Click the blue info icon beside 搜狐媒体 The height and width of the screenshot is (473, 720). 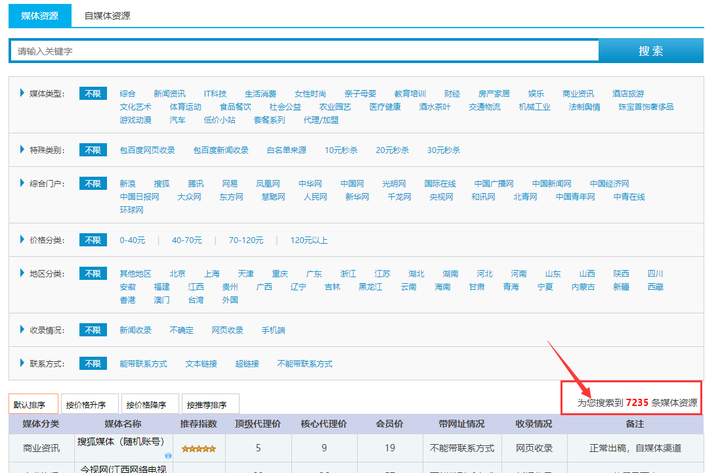pyautogui.click(x=168, y=456)
